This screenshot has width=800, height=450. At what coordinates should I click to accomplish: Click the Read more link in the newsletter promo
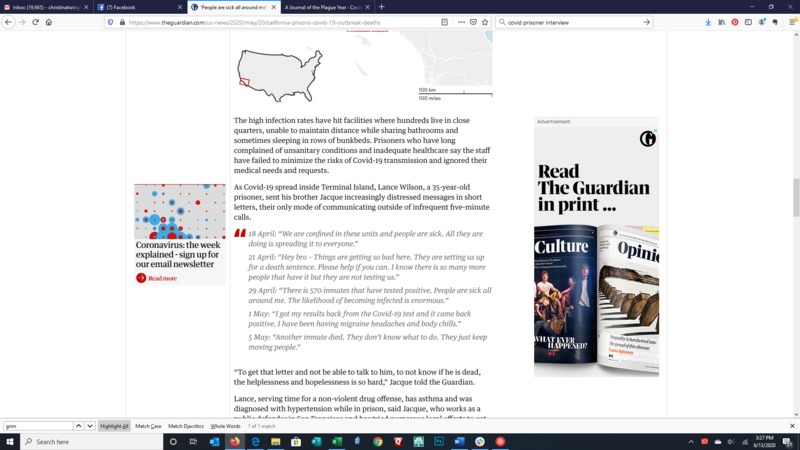point(162,278)
